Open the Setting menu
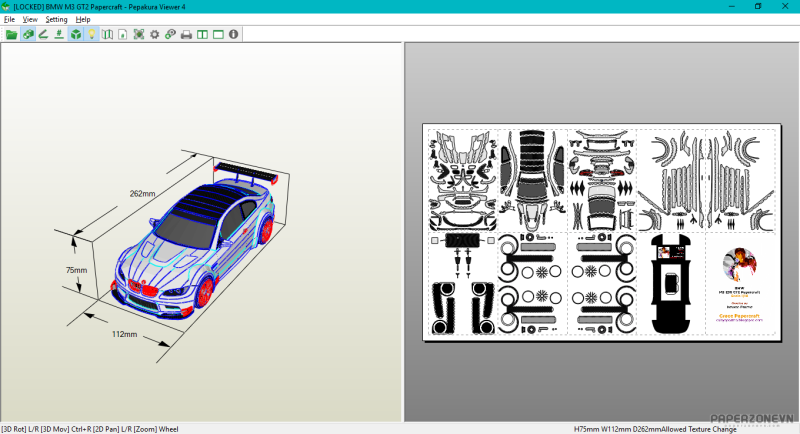Image resolution: width=800 pixels, height=434 pixels. click(56, 19)
